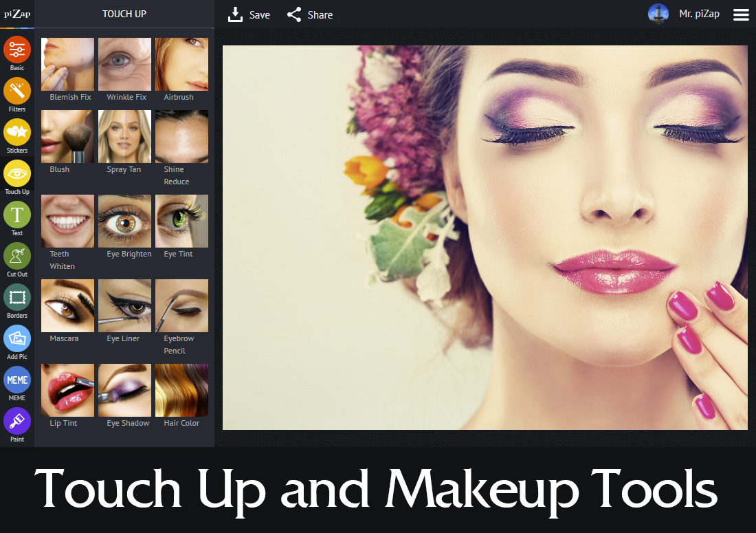
Task: Select the Touch Up eye icon
Action: [17, 173]
